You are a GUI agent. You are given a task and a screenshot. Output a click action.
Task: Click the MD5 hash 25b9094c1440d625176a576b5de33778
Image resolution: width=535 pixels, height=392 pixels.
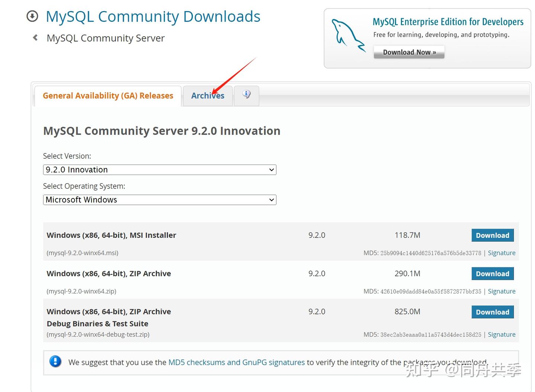(431, 253)
